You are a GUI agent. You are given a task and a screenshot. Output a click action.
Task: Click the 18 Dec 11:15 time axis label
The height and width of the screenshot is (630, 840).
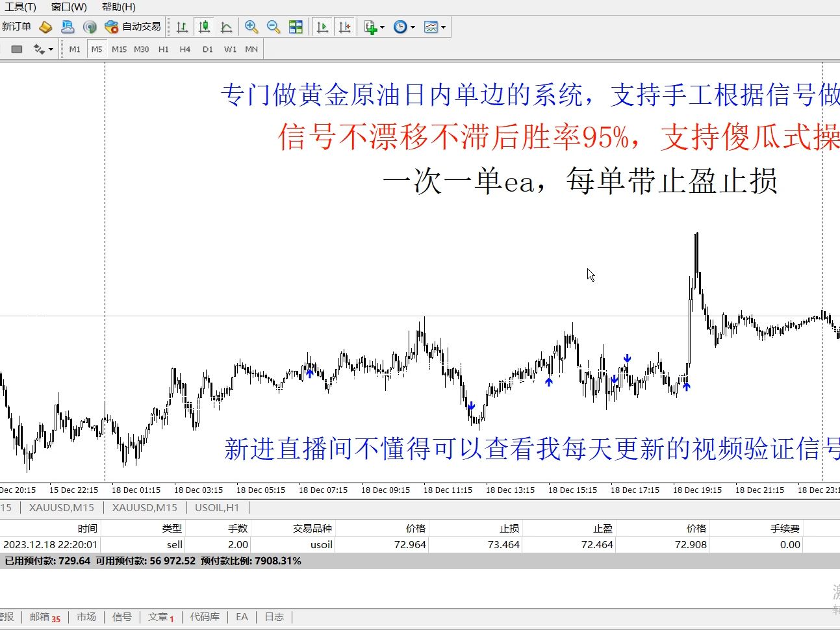tap(448, 490)
